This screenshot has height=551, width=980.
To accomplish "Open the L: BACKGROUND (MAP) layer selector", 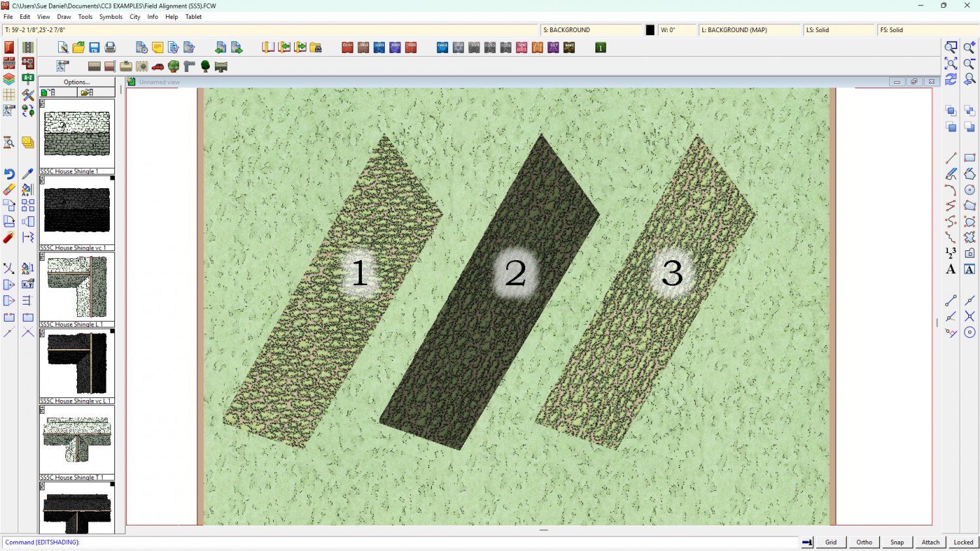I will pos(749,30).
